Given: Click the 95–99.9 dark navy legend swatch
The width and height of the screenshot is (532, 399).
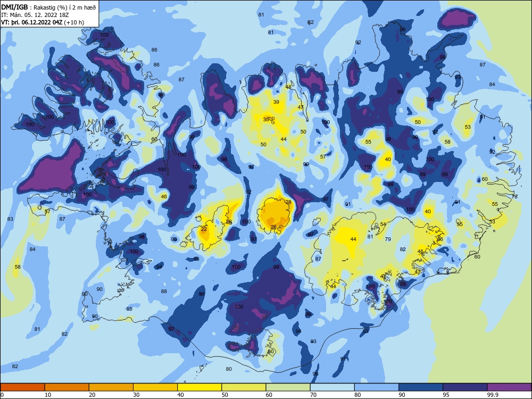Looking at the screenshot, I should click(x=465, y=387).
